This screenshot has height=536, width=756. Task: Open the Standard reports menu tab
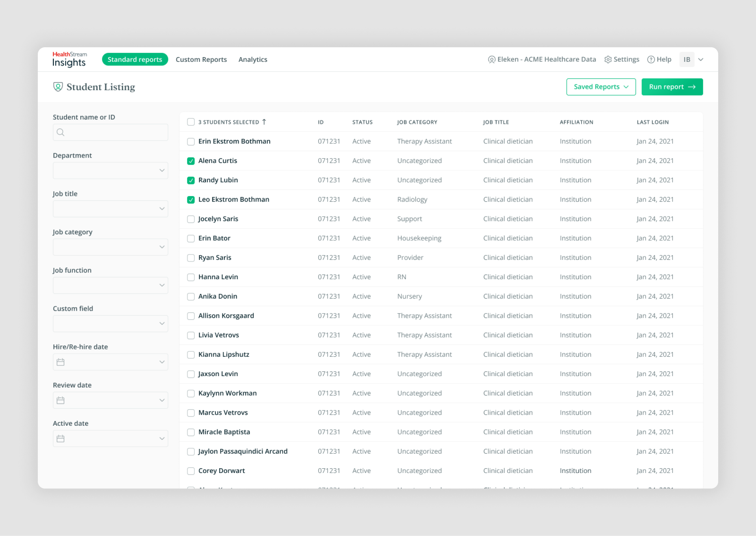[x=135, y=59]
